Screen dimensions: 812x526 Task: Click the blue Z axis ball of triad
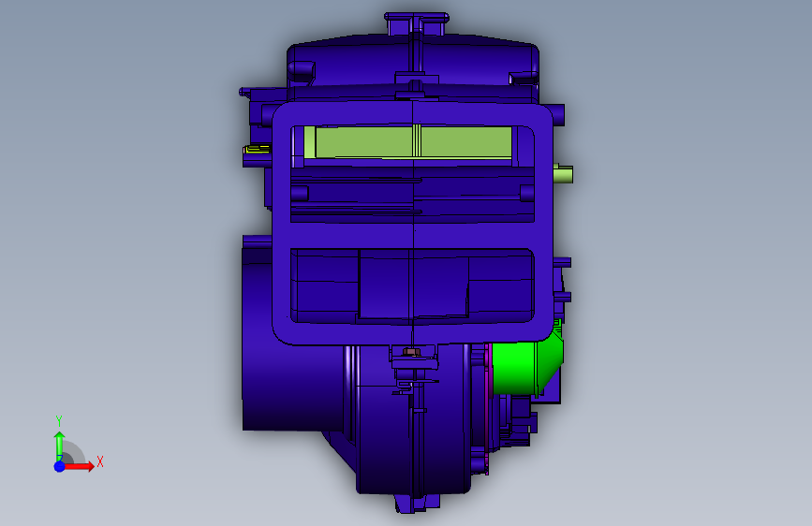(60, 466)
